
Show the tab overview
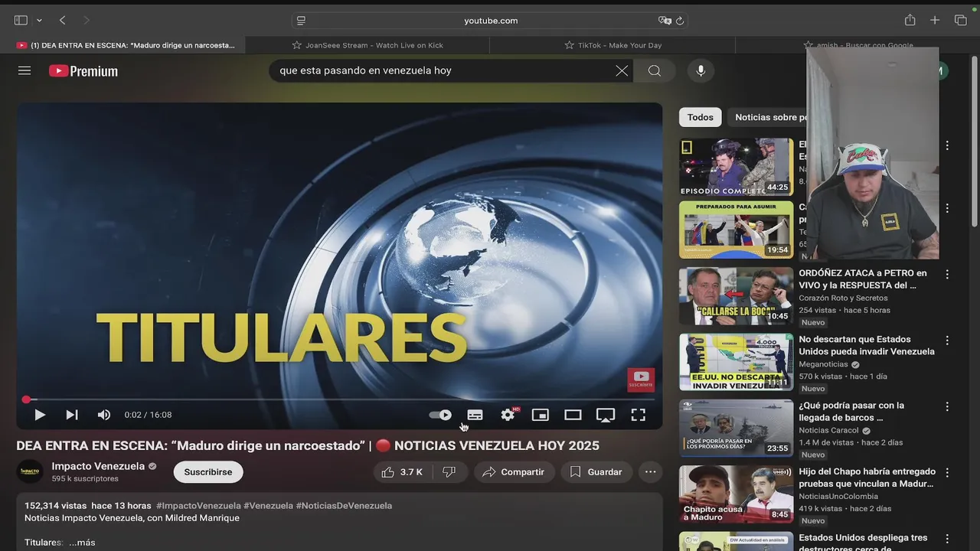[960, 21]
